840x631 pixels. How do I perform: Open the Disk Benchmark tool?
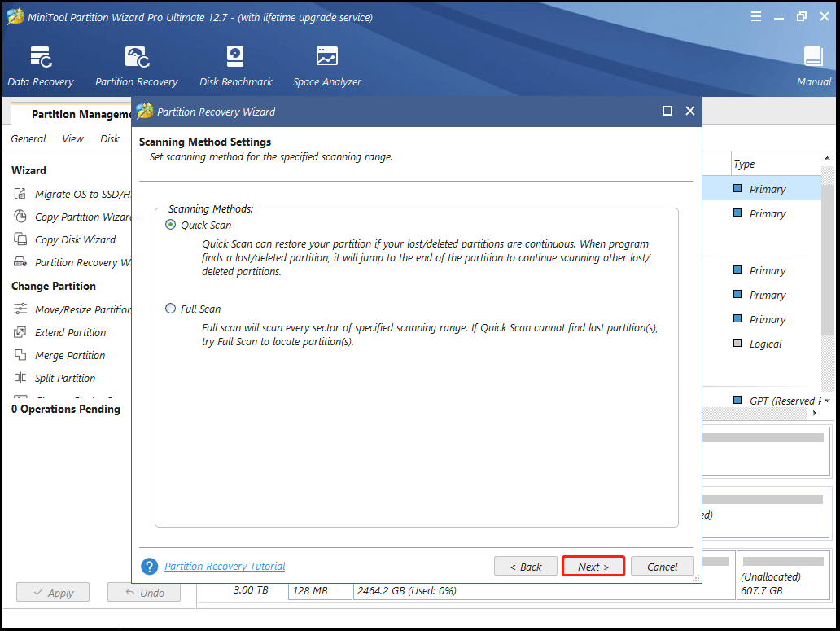tap(236, 66)
